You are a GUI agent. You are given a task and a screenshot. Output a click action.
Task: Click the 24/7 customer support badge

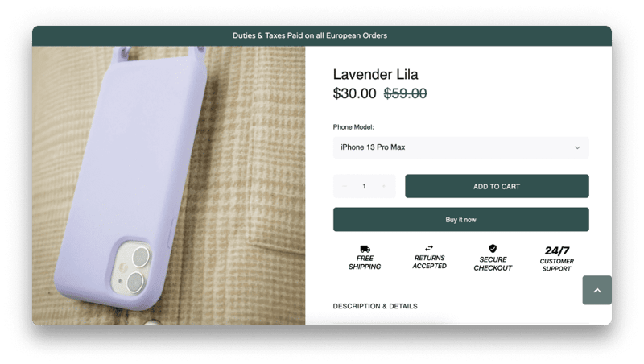click(x=557, y=259)
